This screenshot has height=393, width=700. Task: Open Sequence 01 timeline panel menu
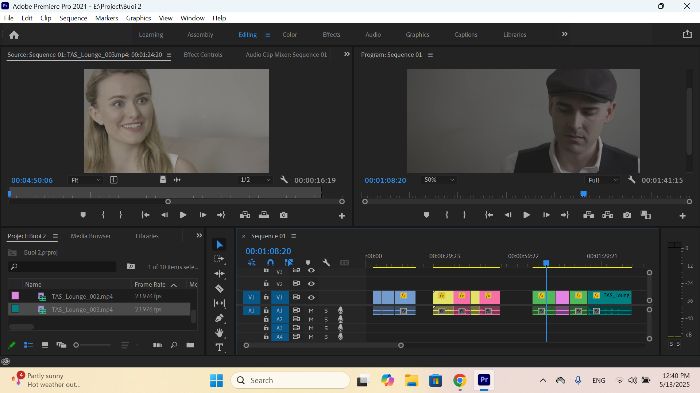[x=294, y=236]
